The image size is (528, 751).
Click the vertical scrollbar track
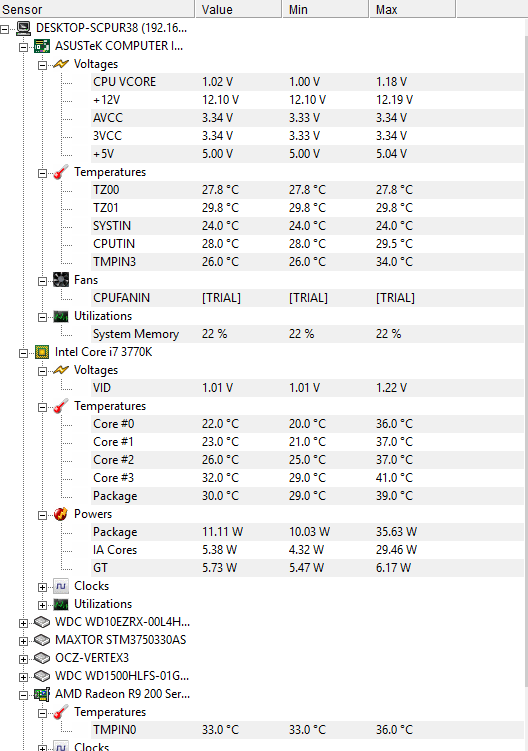526,385
